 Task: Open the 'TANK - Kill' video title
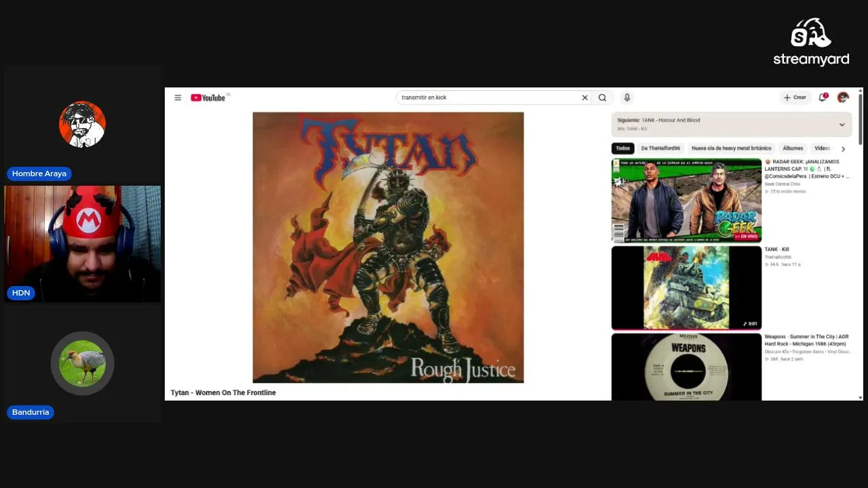(777, 249)
